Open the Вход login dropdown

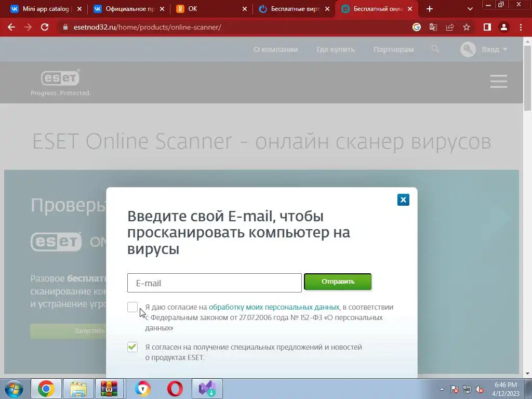484,49
